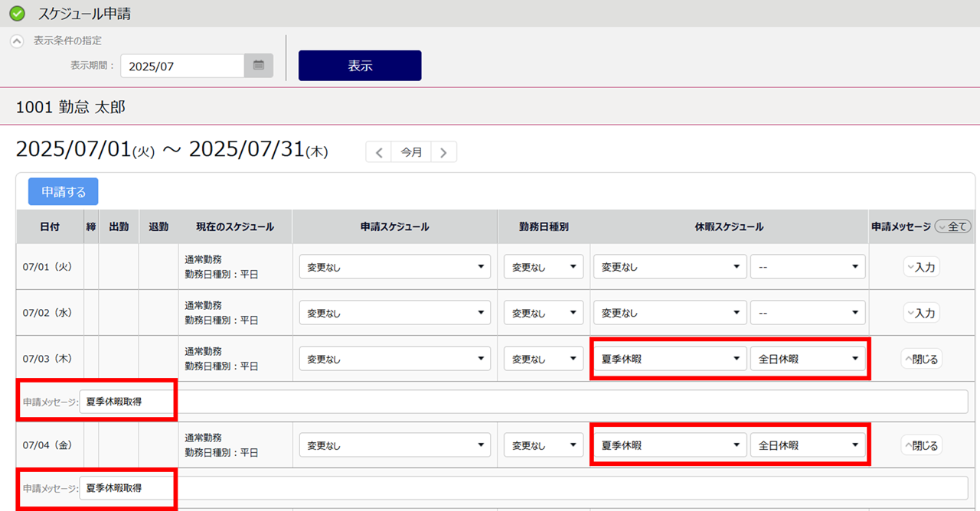Click the 今月 button
The height and width of the screenshot is (511, 980).
(x=411, y=151)
